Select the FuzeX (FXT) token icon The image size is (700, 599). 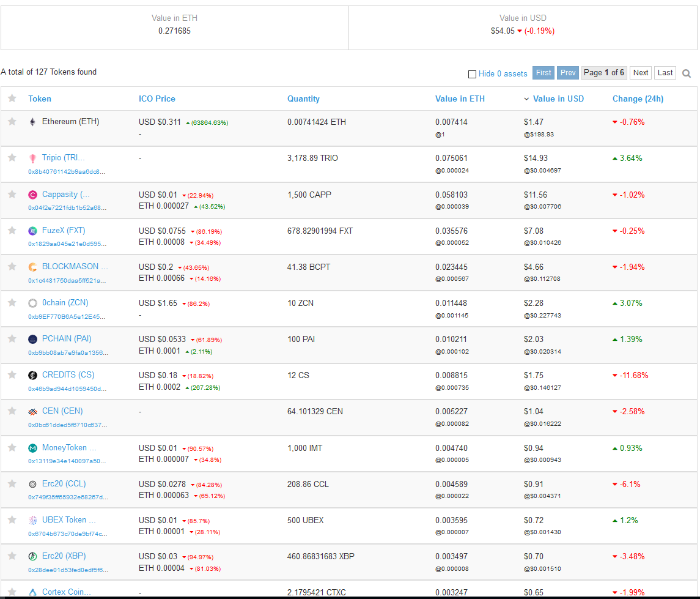32,231
